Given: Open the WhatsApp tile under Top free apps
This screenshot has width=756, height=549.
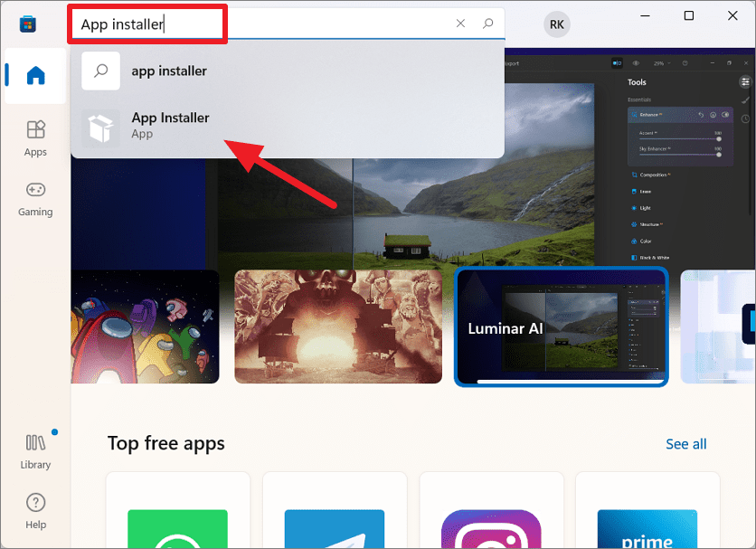Looking at the screenshot, I should coord(177,527).
